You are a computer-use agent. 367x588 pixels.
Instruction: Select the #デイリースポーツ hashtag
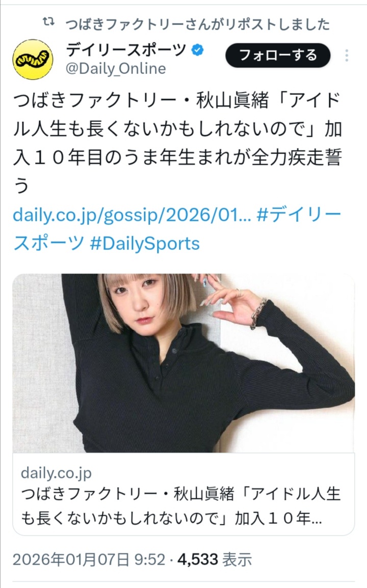tap(177, 229)
